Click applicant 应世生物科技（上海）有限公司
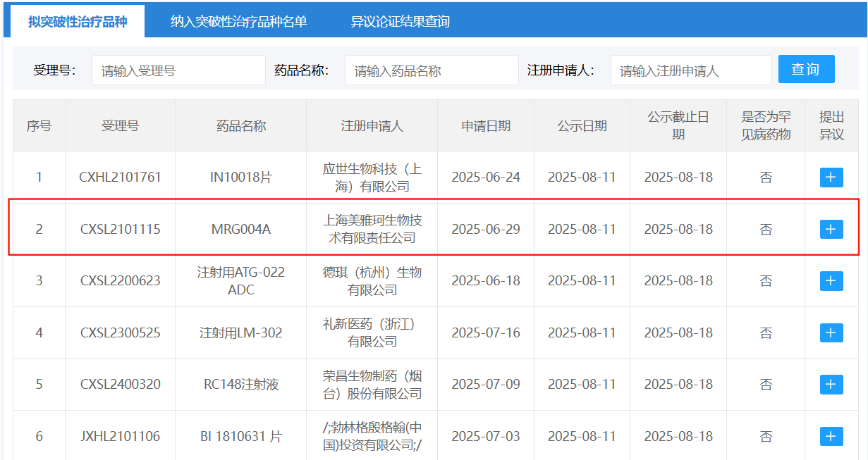The image size is (868, 460). click(x=372, y=178)
